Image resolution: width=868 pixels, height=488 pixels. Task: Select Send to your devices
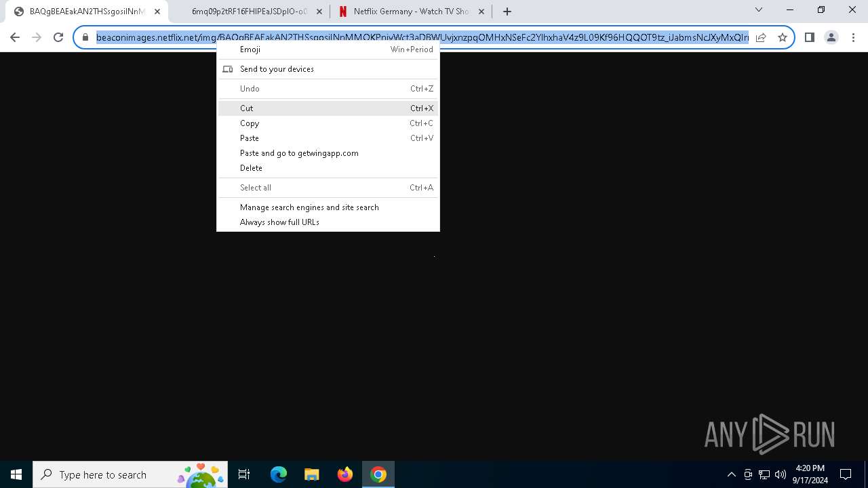[328, 69]
